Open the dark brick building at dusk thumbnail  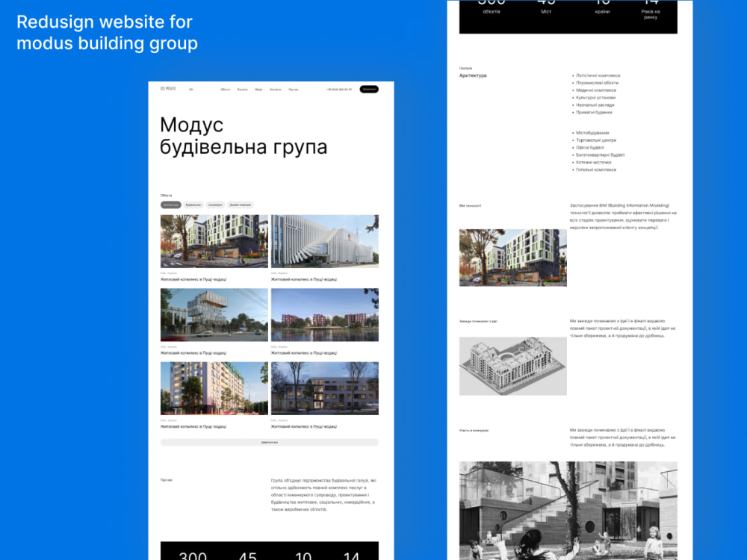pyautogui.click(x=325, y=388)
